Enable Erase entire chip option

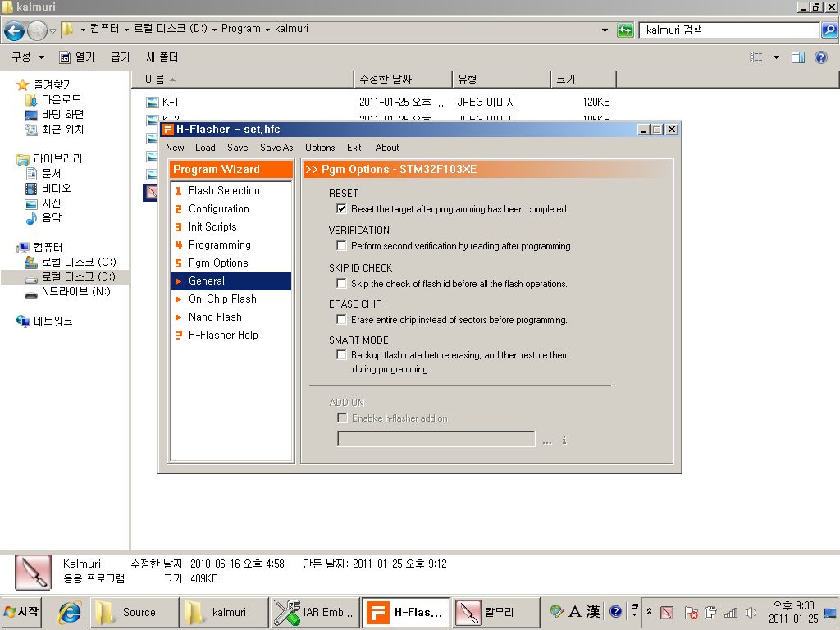(341, 319)
